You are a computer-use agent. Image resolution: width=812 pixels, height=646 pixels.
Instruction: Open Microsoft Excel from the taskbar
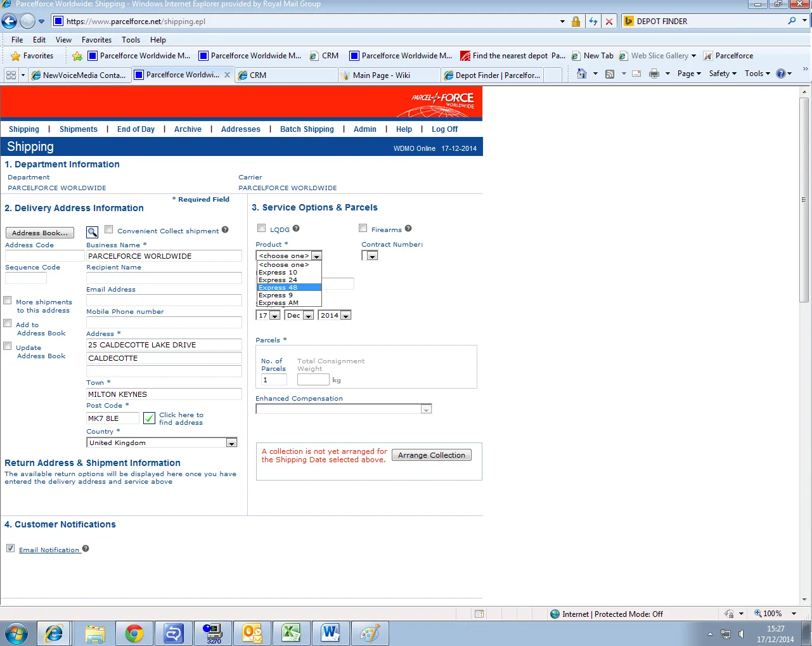[x=291, y=633]
